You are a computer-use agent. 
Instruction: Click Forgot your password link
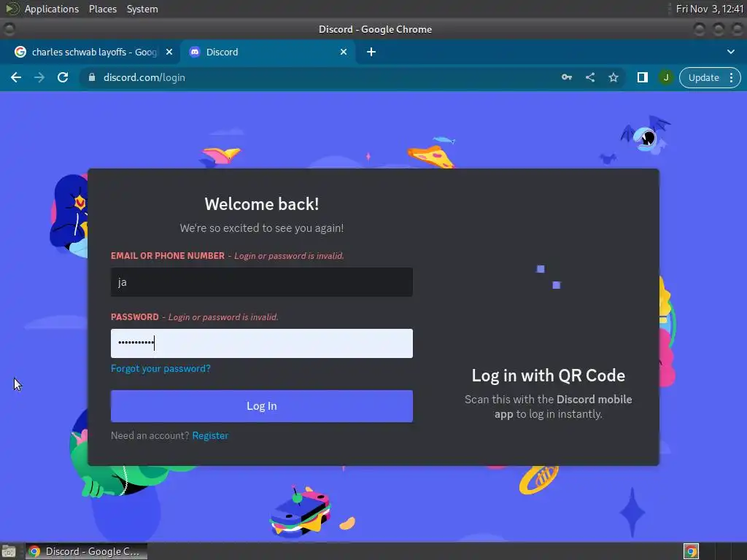160,368
